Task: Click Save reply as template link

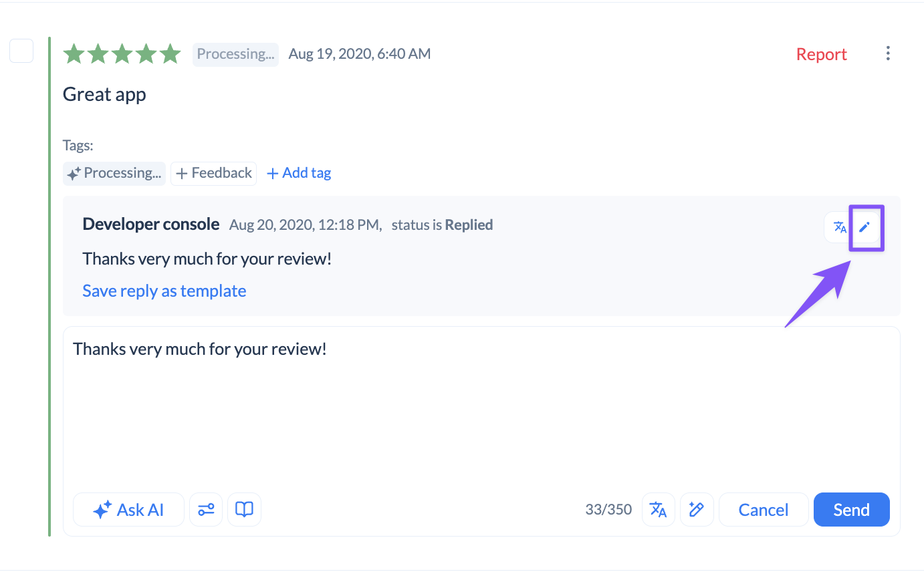Action: (164, 291)
